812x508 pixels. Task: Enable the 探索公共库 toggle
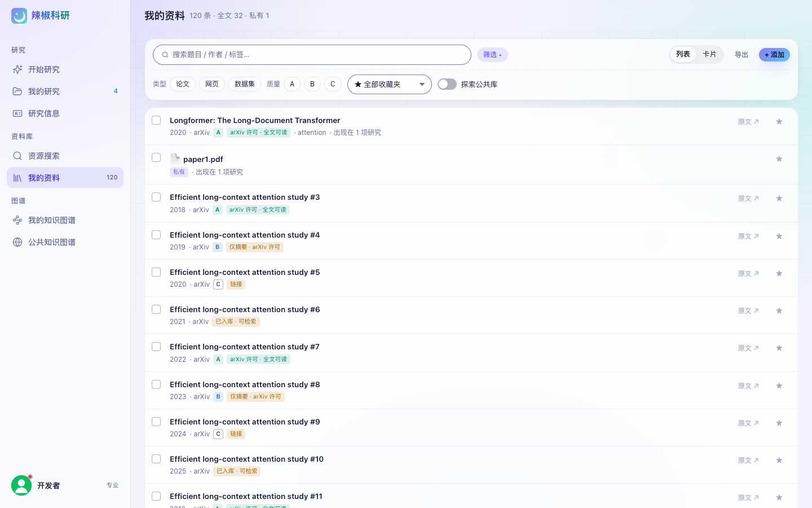point(447,84)
